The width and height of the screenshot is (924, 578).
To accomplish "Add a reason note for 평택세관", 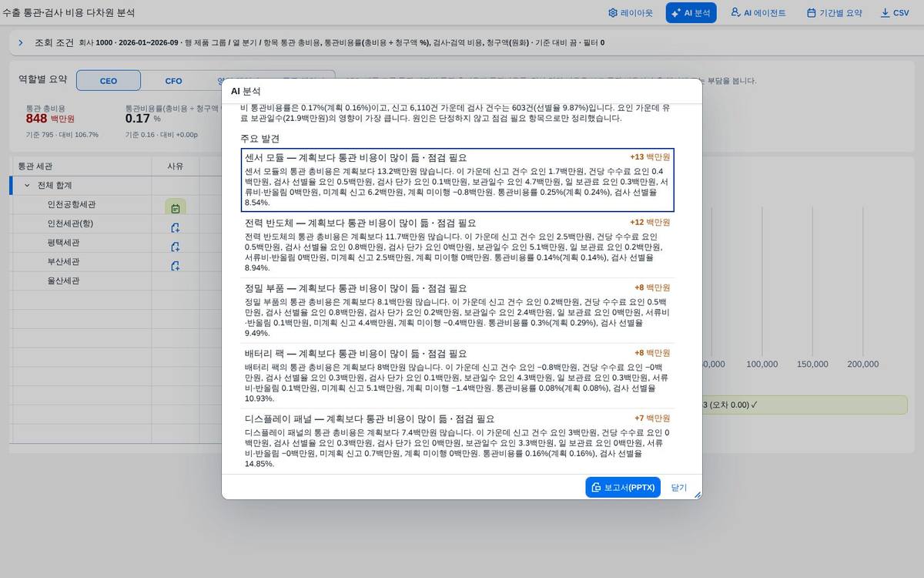I will click(176, 247).
